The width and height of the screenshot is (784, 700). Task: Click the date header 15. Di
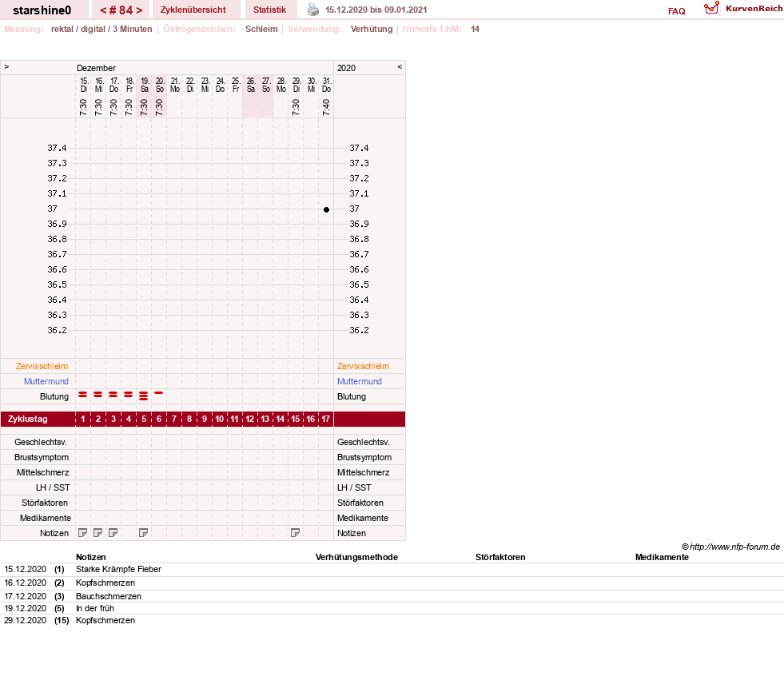[x=83, y=85]
